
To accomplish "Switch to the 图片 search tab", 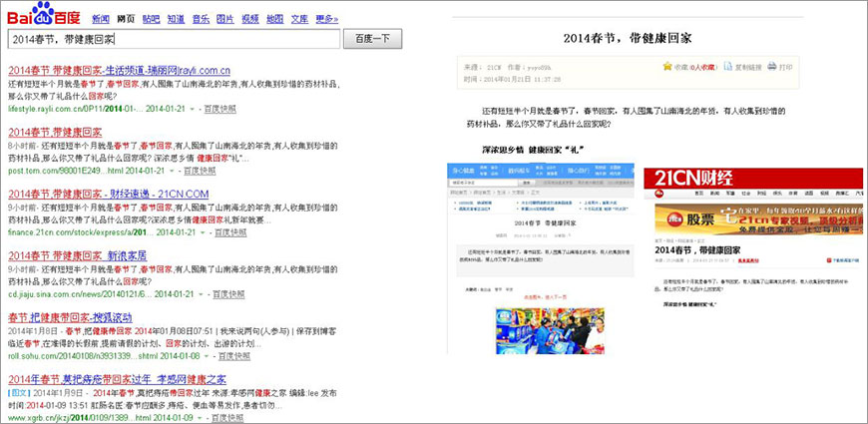I will [x=225, y=19].
